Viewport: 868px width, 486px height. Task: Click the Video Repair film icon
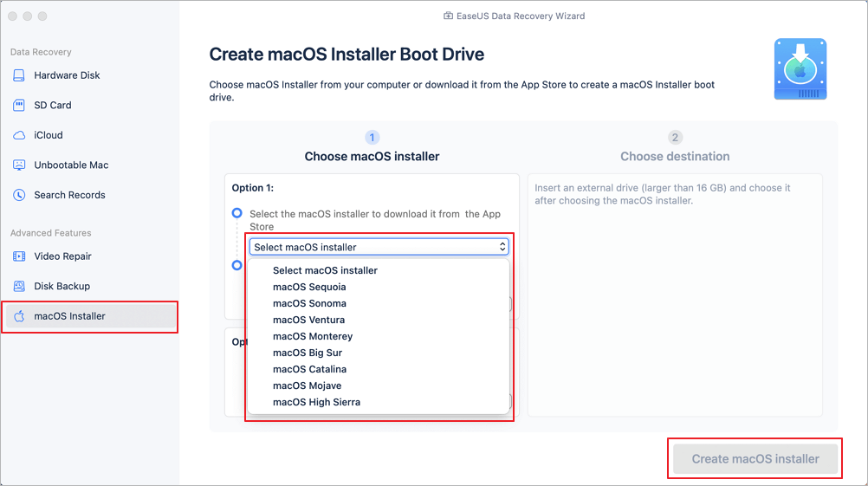[x=19, y=256]
